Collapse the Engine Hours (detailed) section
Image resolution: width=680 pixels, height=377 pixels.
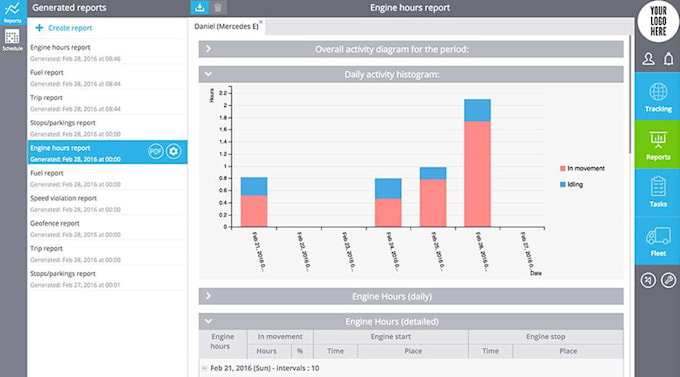[411, 321]
